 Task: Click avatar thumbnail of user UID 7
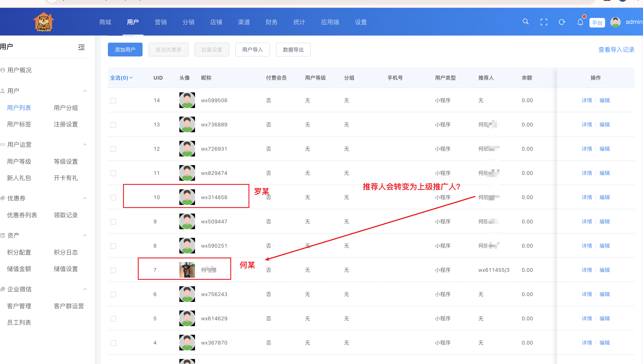pos(187,270)
